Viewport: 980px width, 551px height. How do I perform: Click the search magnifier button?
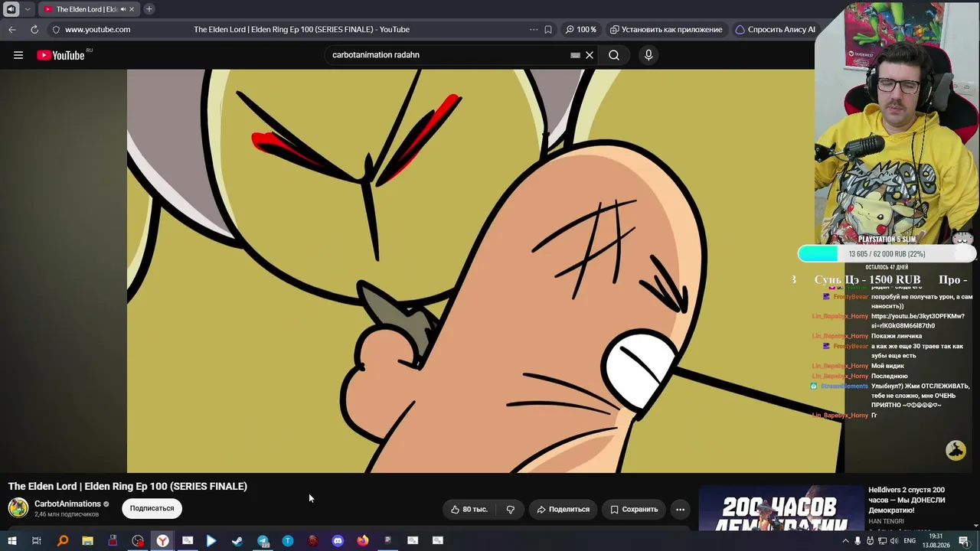pos(614,55)
